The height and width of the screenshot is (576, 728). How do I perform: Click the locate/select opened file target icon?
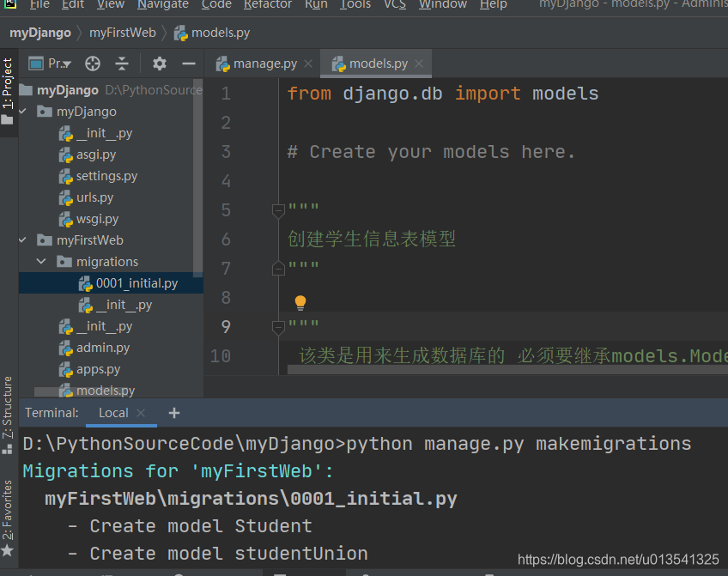point(93,64)
